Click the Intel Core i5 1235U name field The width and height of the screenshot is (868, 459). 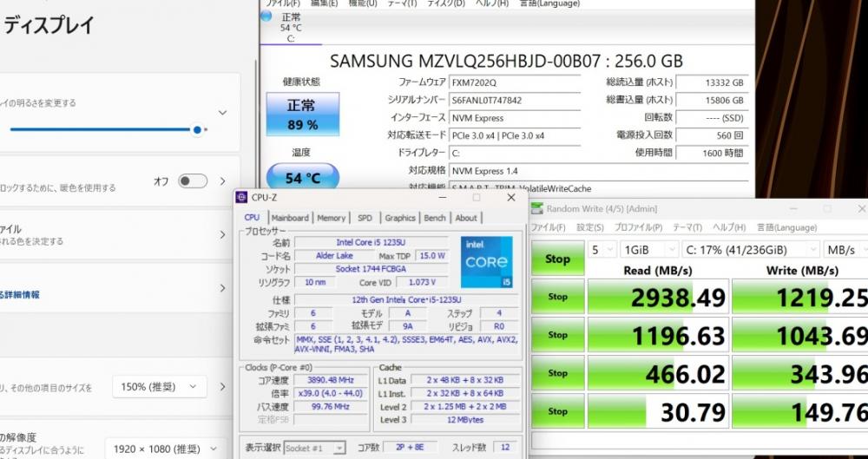[371, 242]
